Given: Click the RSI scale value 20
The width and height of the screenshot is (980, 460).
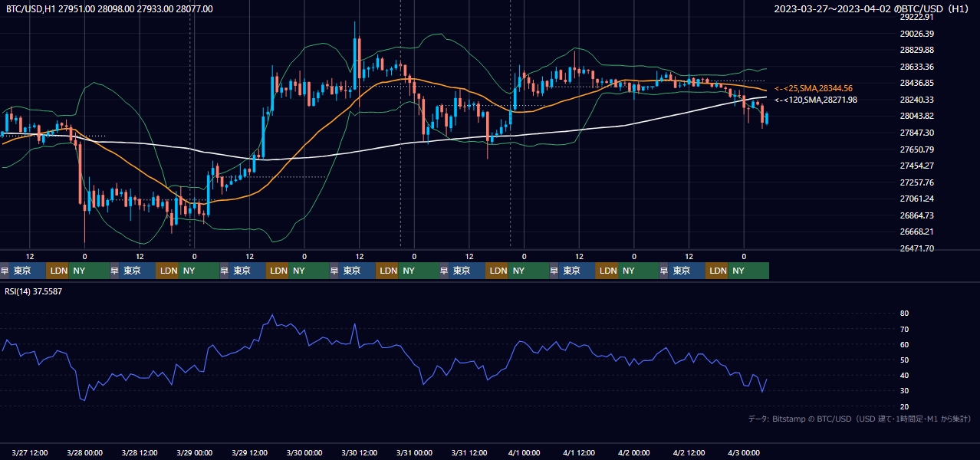Looking at the screenshot, I should [904, 406].
